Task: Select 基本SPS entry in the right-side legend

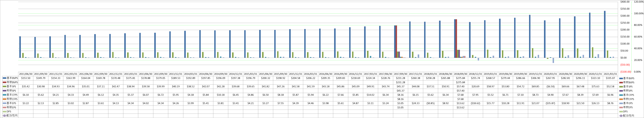Action: (x=626, y=87)
